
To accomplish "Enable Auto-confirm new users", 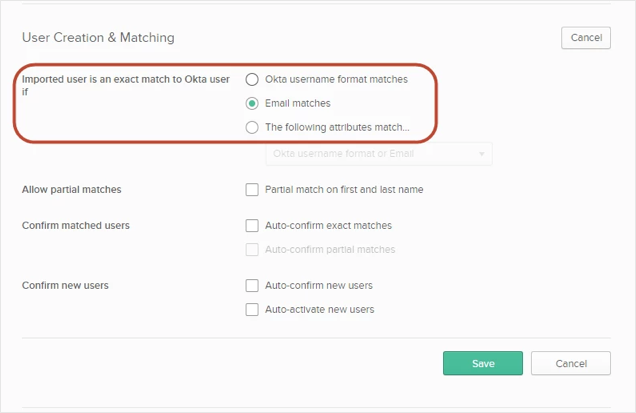I will click(x=252, y=285).
